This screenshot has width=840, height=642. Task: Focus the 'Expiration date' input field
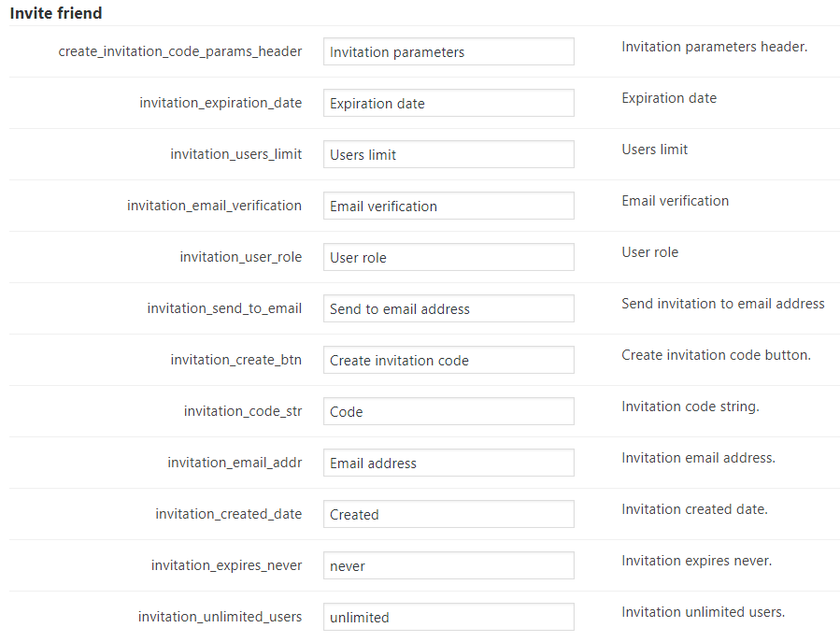(x=448, y=104)
